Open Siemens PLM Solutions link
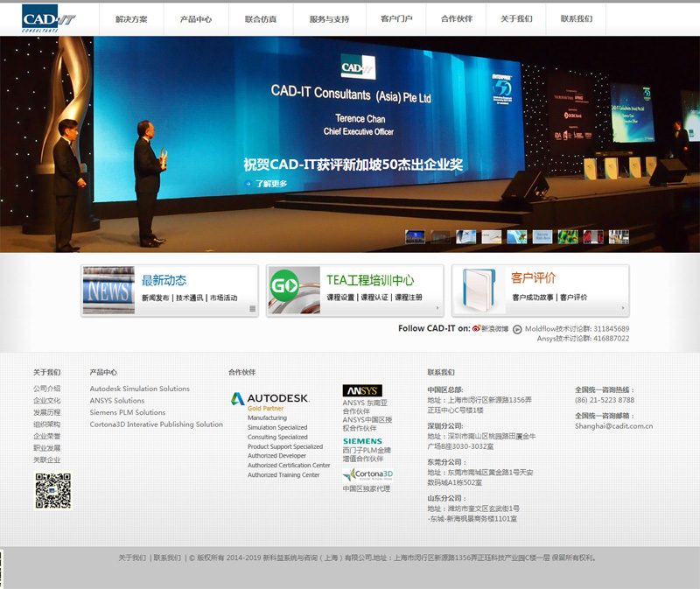The height and width of the screenshot is (589, 700). pyautogui.click(x=128, y=412)
